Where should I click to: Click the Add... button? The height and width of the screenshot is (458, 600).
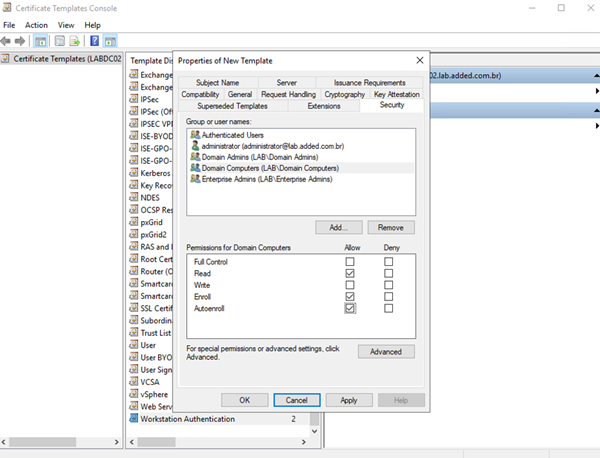338,227
